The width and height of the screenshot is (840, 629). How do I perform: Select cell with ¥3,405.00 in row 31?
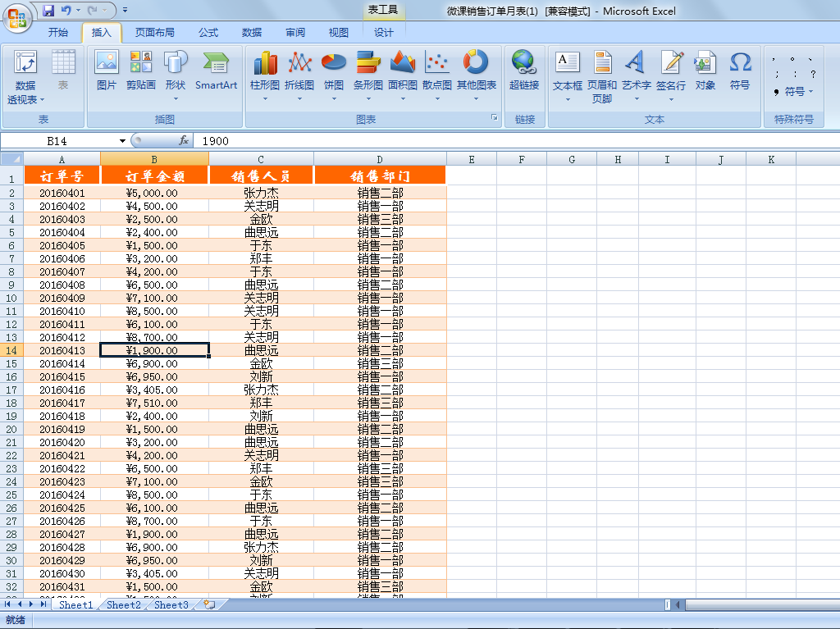[154, 574]
